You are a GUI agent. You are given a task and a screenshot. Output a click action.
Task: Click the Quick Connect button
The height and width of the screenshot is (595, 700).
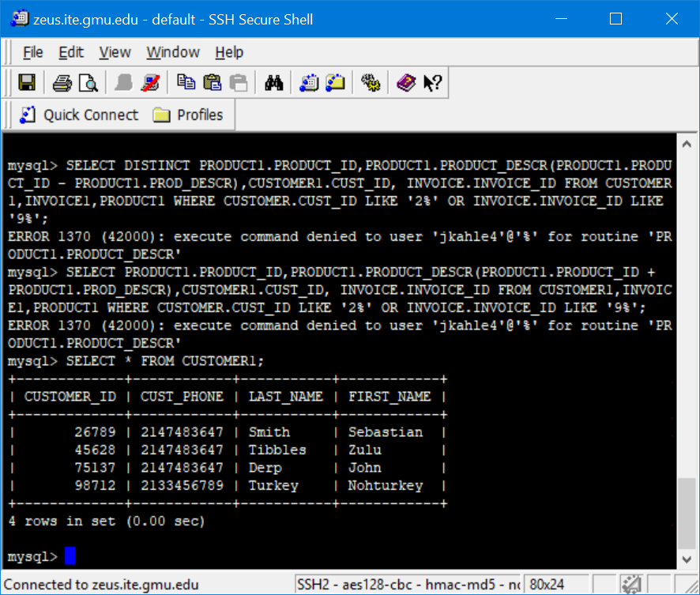coord(79,115)
